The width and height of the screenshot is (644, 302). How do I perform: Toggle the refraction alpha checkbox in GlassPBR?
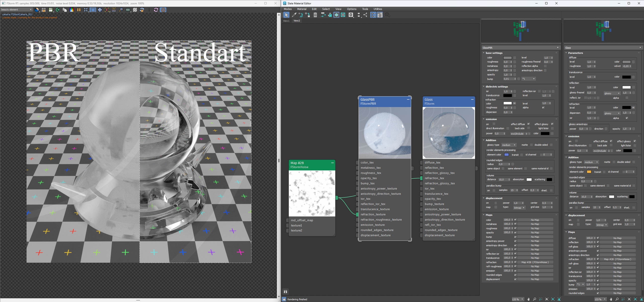[x=543, y=108]
